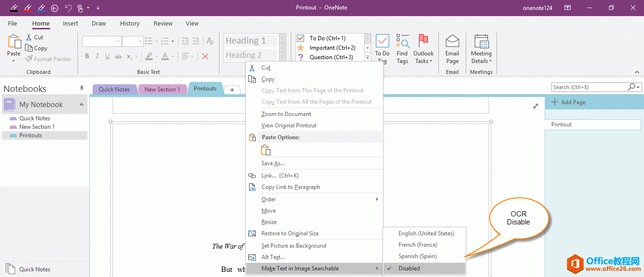Choose Zoom to Document from context menu
Viewport: 644px width, 277px height.
coord(286,114)
